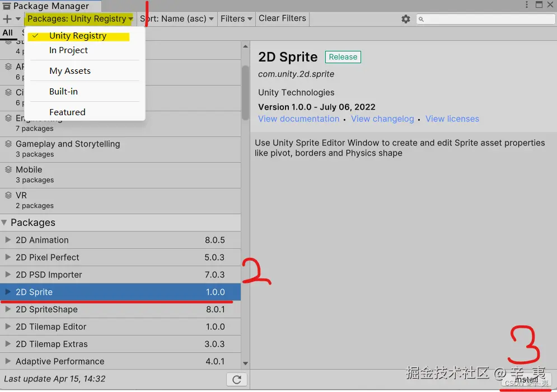557x392 pixels.
Task: Click the plus add package icon
Action: pos(7,19)
